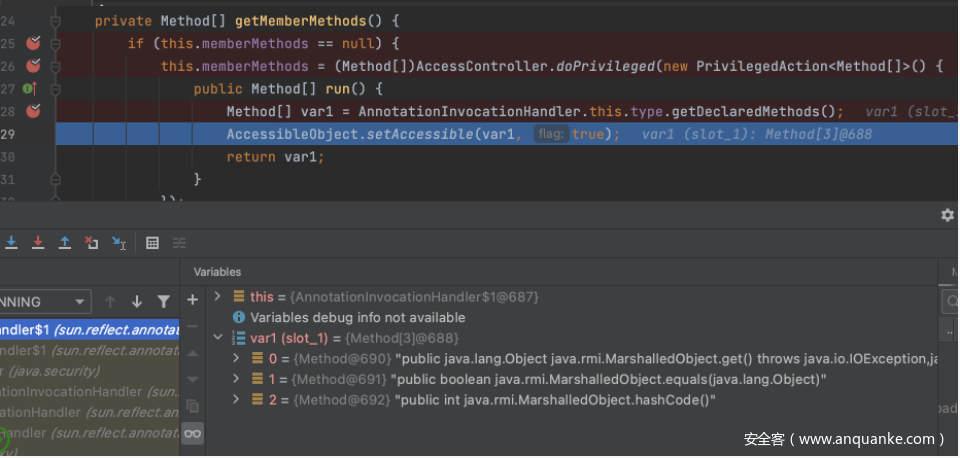Open debugger settings gear icon
Viewport: 960px width, 458px height.
pyautogui.click(x=947, y=215)
